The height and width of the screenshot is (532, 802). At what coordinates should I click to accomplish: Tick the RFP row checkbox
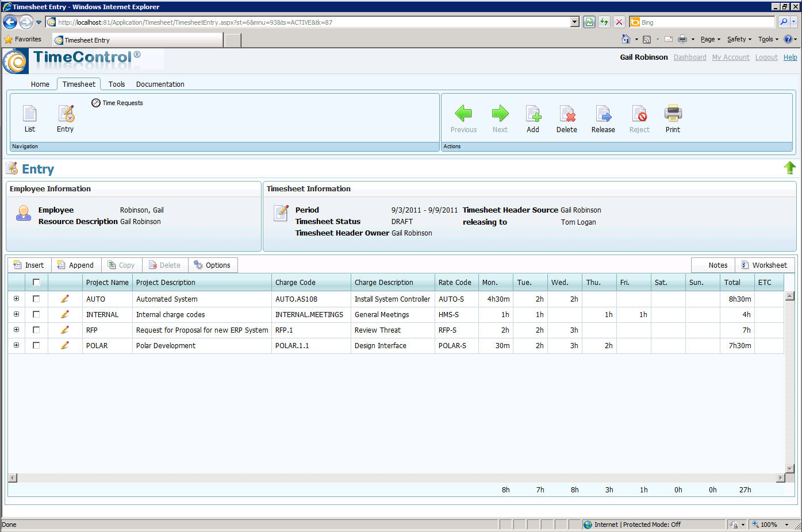[36, 330]
